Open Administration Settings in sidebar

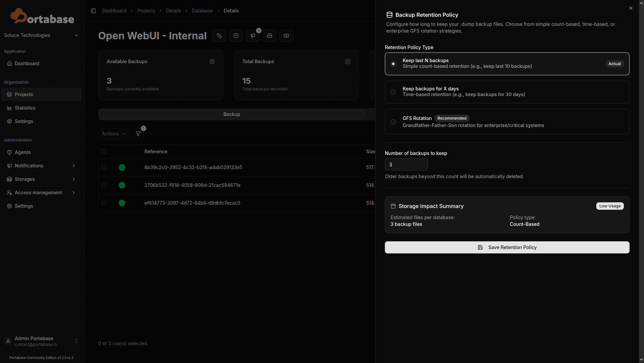click(41, 206)
